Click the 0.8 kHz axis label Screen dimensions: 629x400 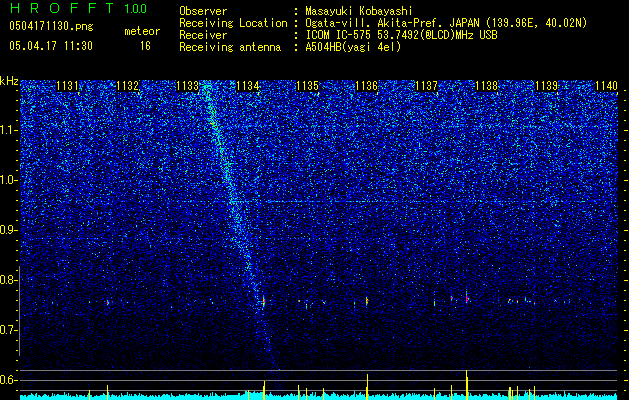[x=9, y=280]
